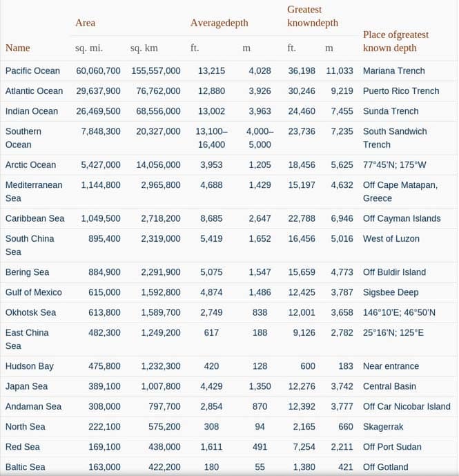Click the Skagerrak cell for North Sea

point(383,426)
